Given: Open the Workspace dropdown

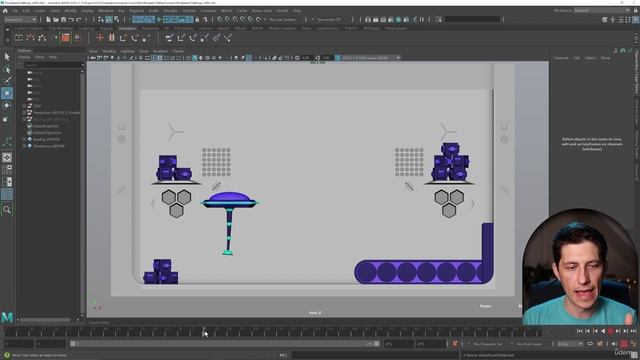Looking at the screenshot, I should point(602,11).
